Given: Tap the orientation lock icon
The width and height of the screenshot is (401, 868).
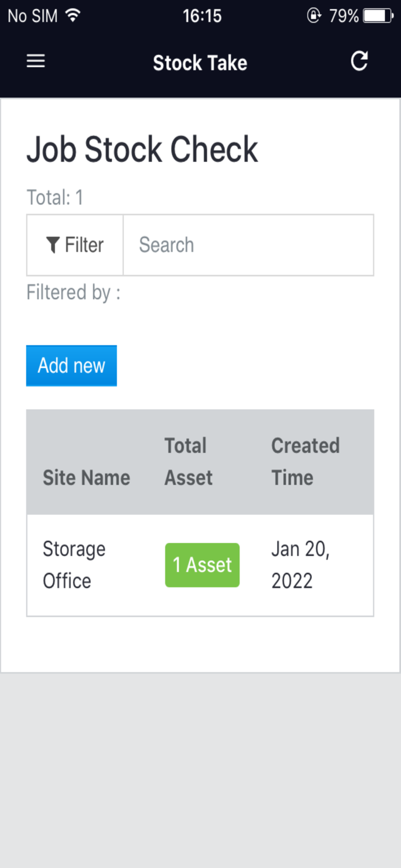Looking at the screenshot, I should 313,16.
